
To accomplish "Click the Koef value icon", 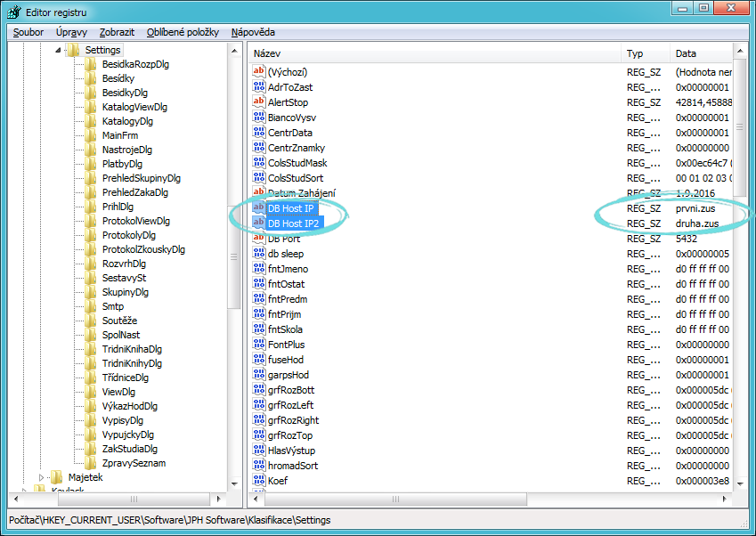I will tap(259, 481).
